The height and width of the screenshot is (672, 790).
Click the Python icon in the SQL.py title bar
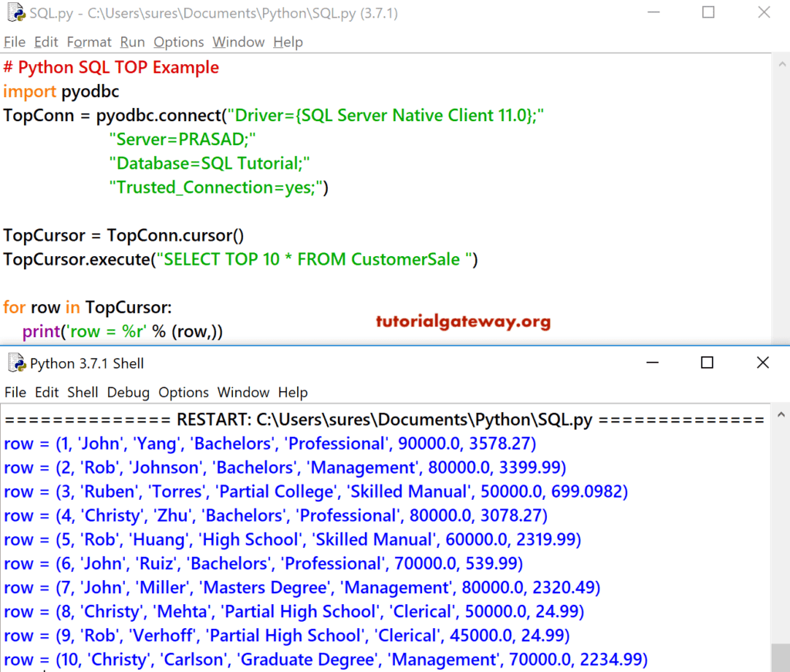[14, 12]
